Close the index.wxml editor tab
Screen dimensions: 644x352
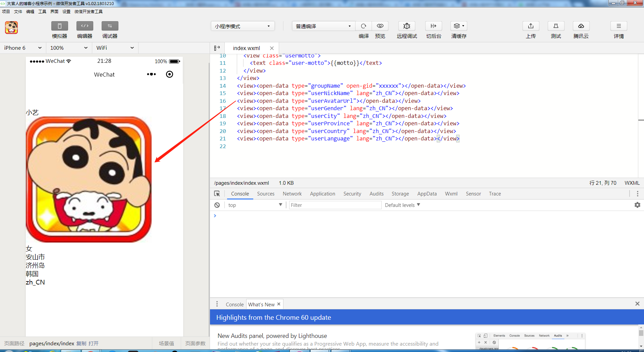272,48
